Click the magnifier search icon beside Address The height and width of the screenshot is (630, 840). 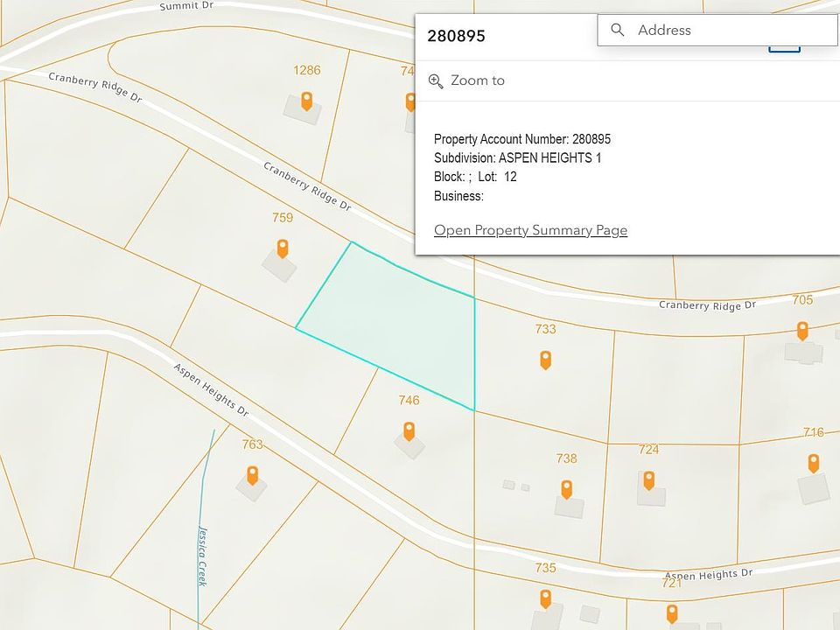point(617,30)
